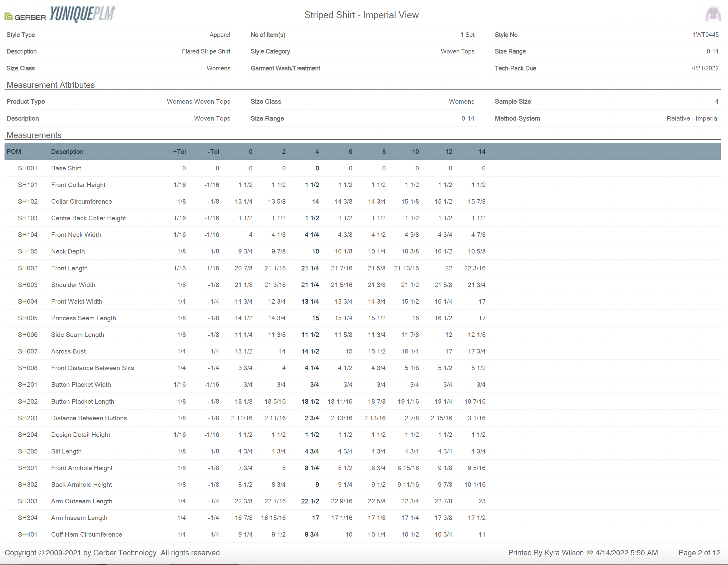Click the Style No value 1WT0445

tap(705, 35)
